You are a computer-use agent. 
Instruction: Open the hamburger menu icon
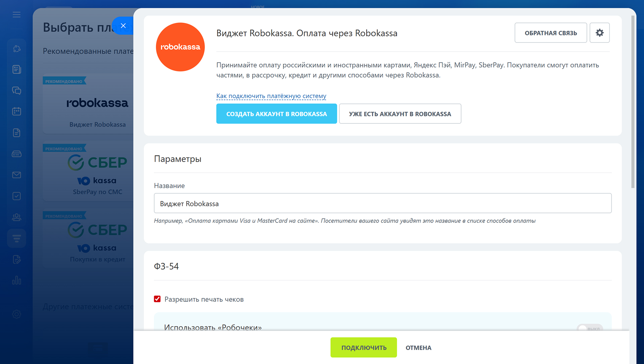tap(16, 14)
